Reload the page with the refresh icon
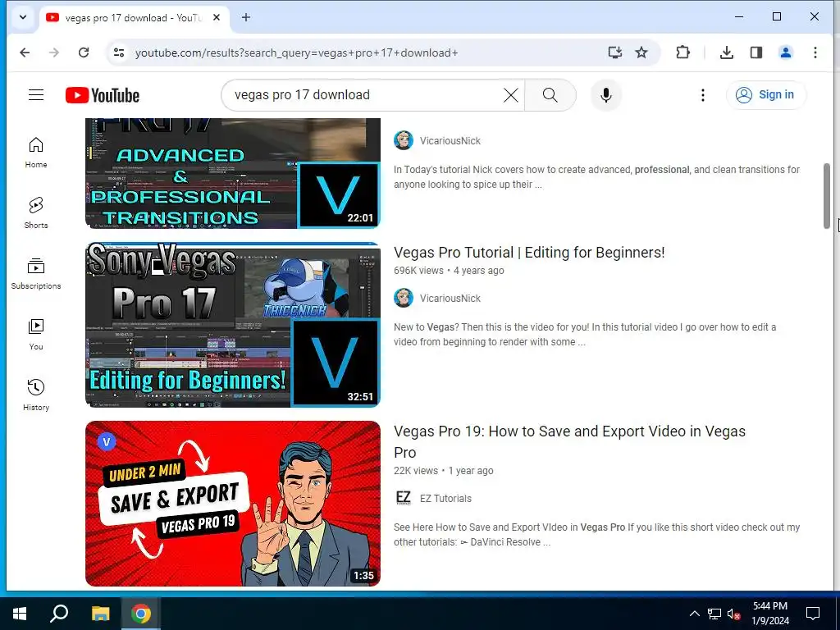This screenshot has width=840, height=630. (x=84, y=52)
